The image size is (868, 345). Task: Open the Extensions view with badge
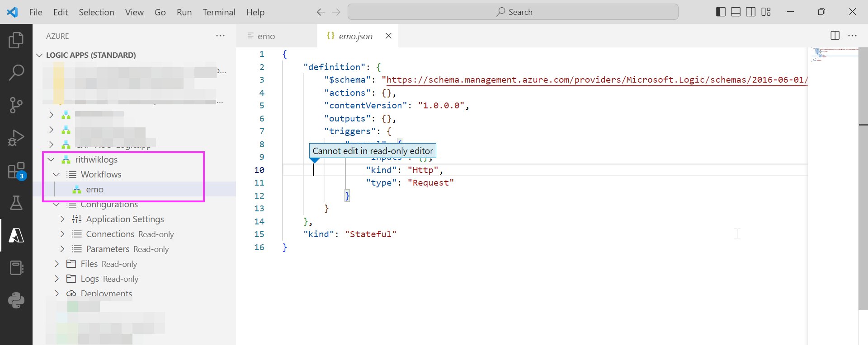16,171
